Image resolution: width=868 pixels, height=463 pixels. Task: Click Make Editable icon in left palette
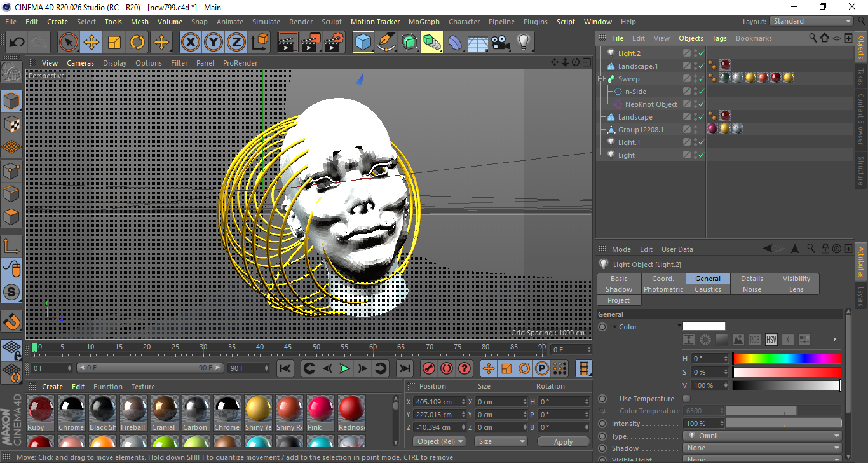click(11, 71)
